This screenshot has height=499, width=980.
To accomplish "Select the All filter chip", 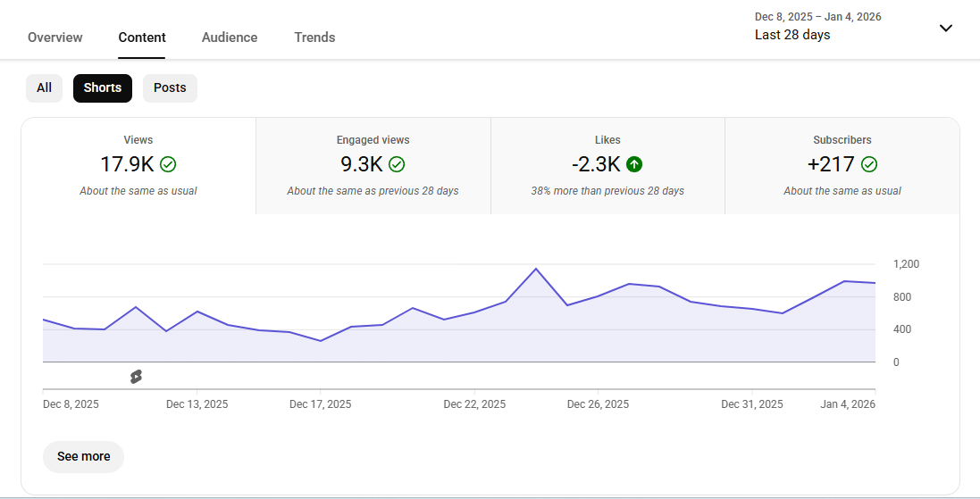I will tap(44, 87).
